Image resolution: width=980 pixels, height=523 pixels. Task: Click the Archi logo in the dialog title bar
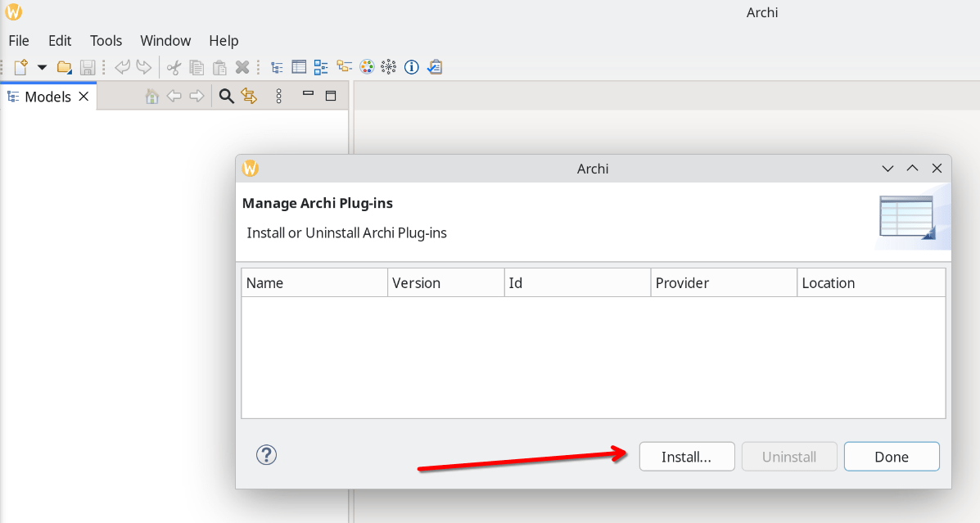[x=250, y=168]
